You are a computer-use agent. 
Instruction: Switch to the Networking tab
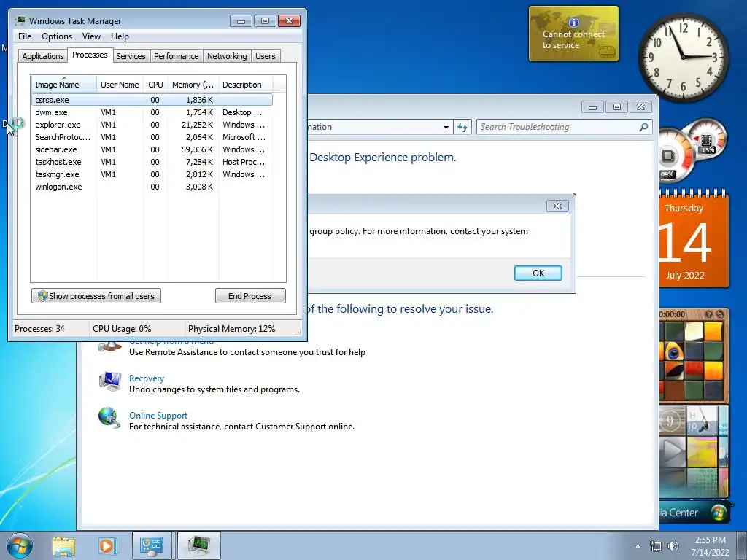tap(227, 56)
